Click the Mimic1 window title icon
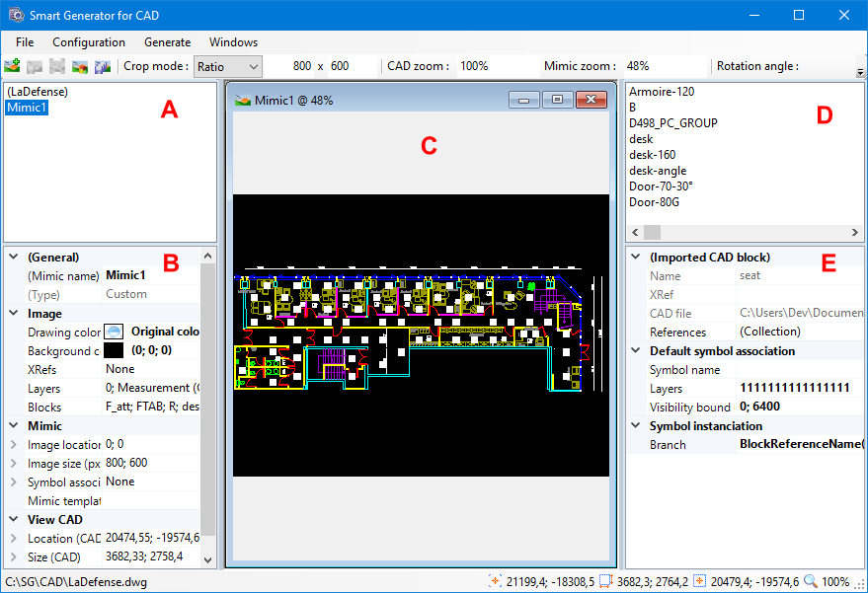The width and height of the screenshot is (868, 593). point(241,100)
